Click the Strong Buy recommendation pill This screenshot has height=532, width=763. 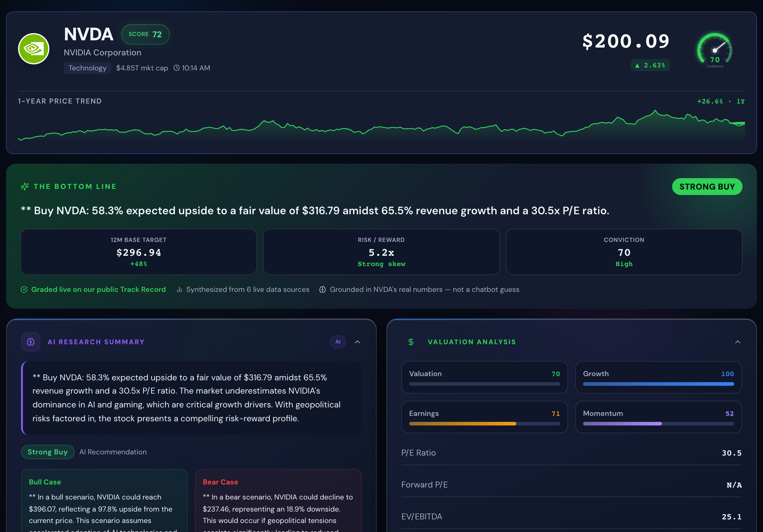[48, 452]
